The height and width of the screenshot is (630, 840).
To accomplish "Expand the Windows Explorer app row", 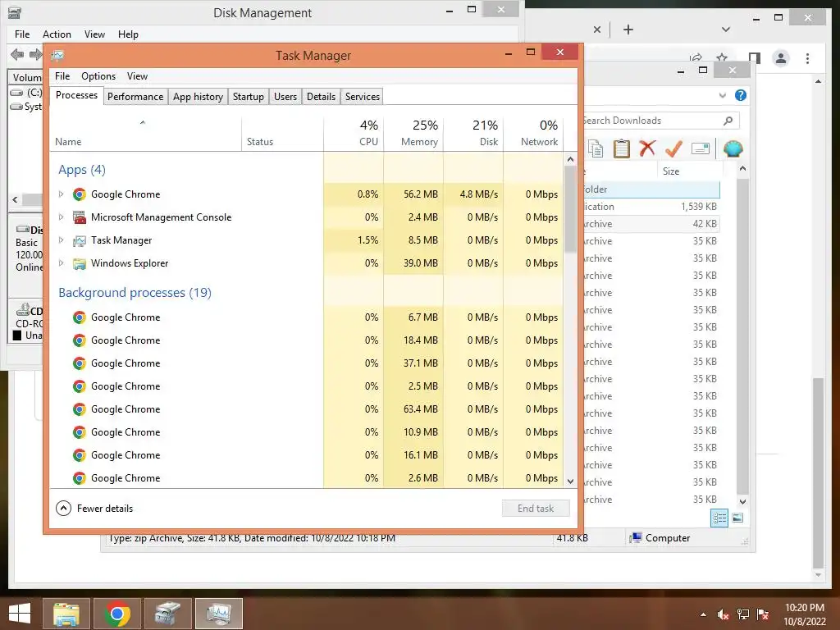I will tap(61, 263).
